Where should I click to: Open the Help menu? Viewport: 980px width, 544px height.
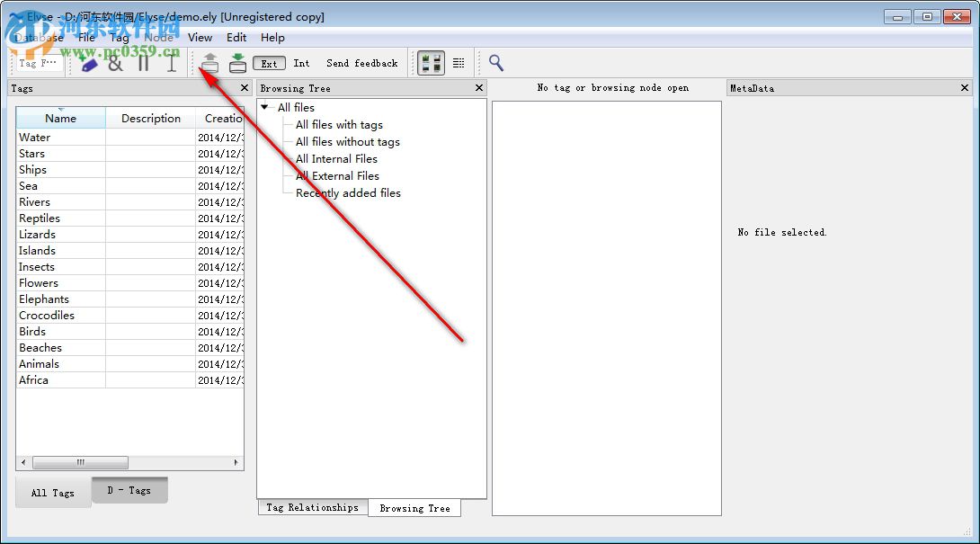(x=272, y=38)
